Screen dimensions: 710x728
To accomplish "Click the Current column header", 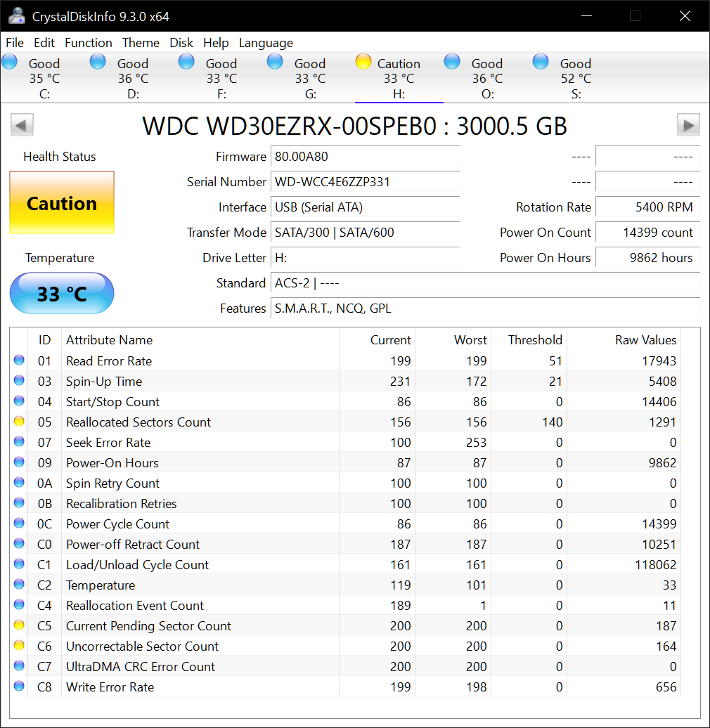I will (377, 340).
